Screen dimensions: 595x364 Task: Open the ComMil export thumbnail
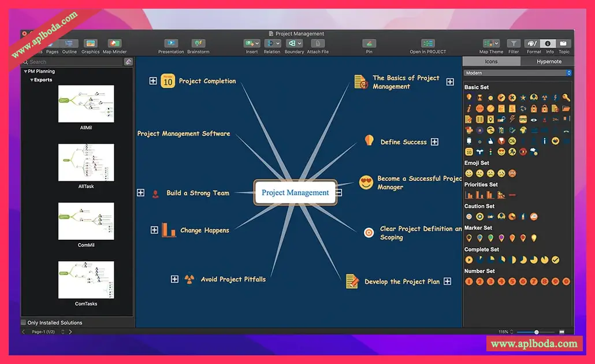[86, 221]
